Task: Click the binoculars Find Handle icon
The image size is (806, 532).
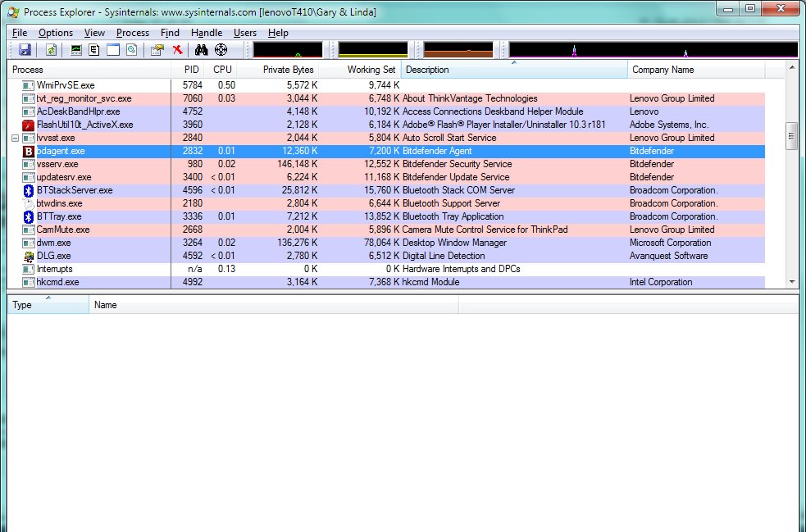Action: (201, 50)
